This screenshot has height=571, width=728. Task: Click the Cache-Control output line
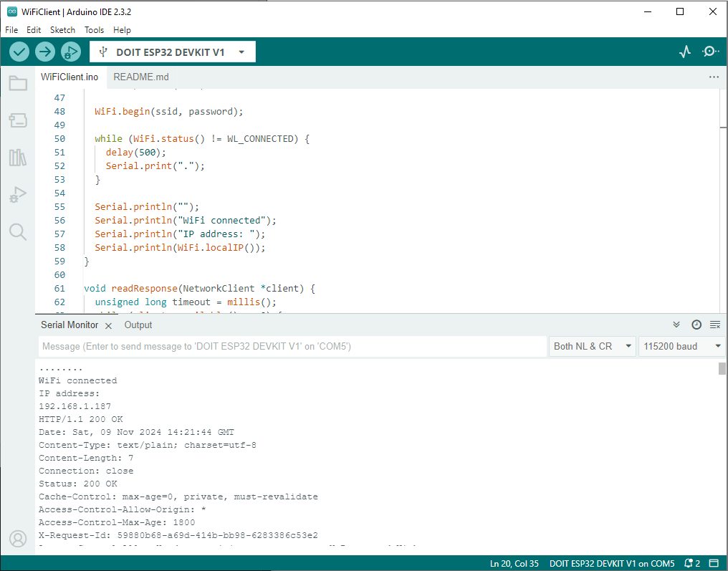coord(178,496)
